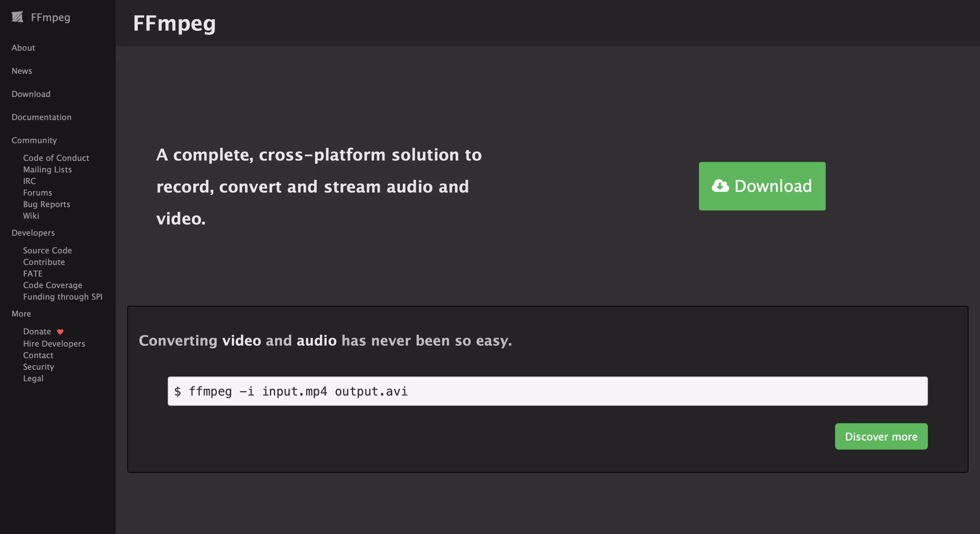Go to the Security page
980x534 pixels.
tap(38, 367)
